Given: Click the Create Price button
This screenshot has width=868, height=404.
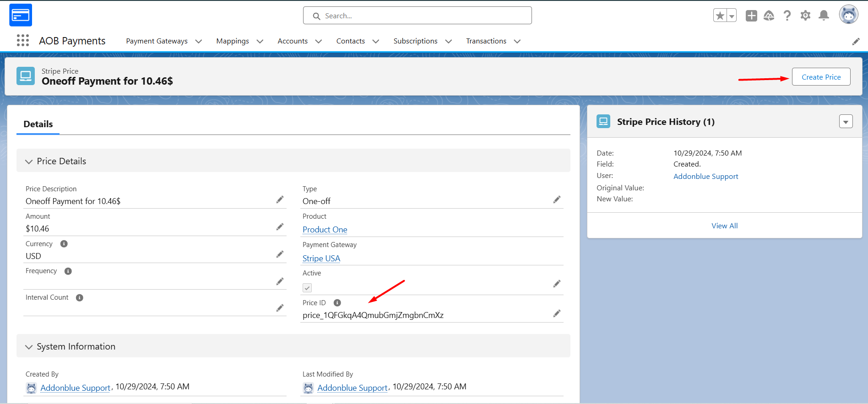Looking at the screenshot, I should coord(821,77).
